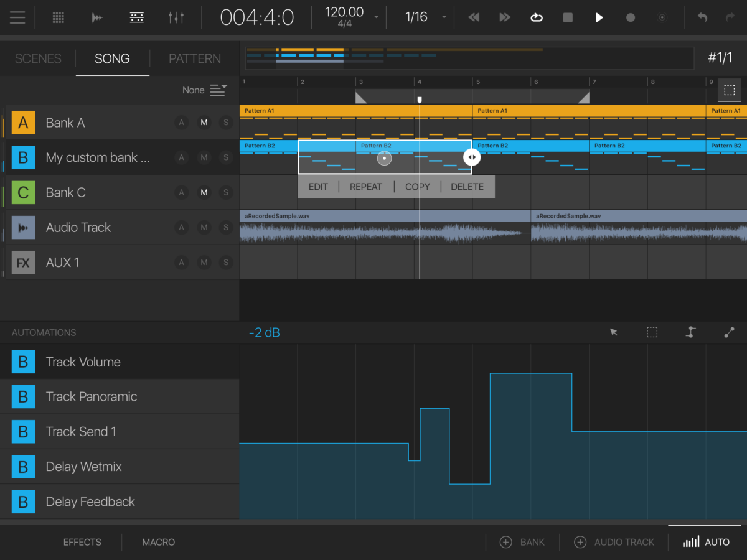Activate the marquee selection tool in timeline
This screenshot has height=560, width=747.
(x=729, y=90)
